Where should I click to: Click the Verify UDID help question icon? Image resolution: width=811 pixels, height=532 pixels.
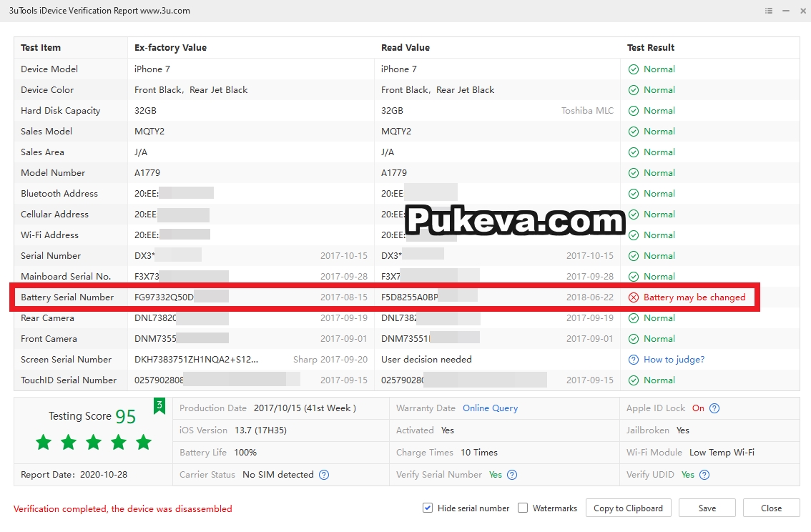tap(704, 475)
